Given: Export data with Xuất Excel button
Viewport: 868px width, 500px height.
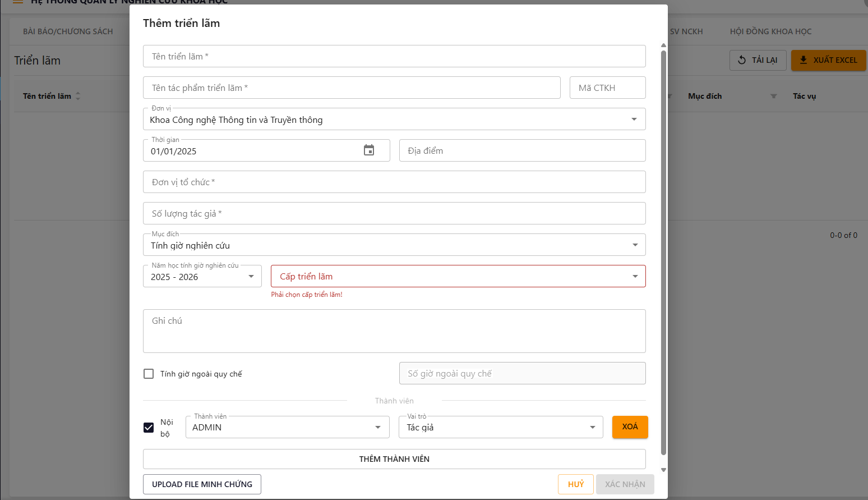Looking at the screenshot, I should click(828, 60).
